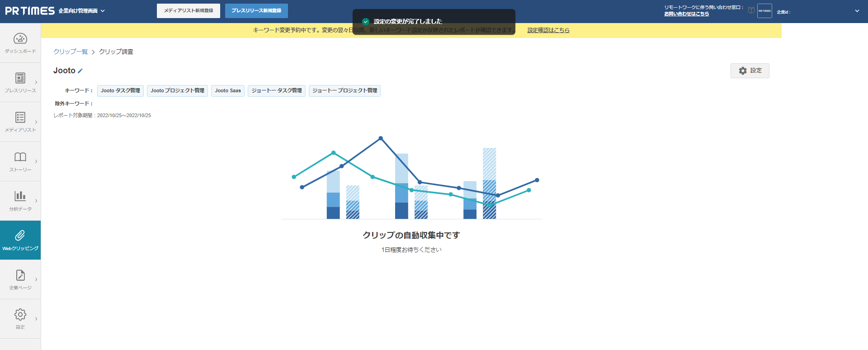This screenshot has width=868, height=350.
Task: Follow the 設定確認はこちら link
Action: (x=548, y=30)
